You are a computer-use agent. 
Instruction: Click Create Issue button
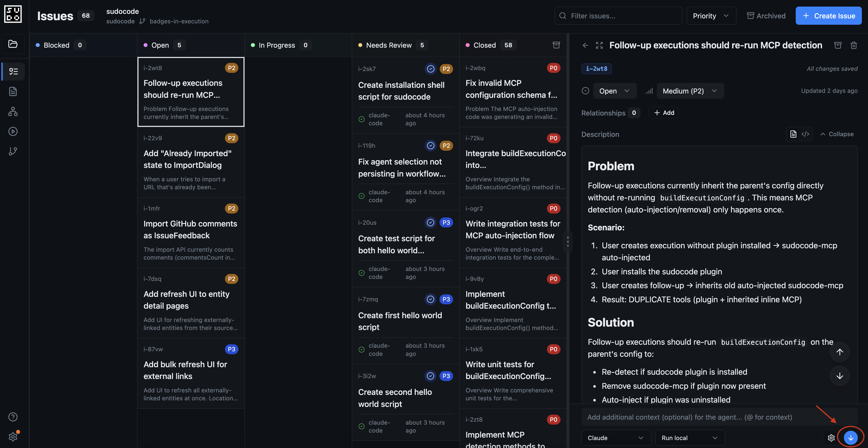828,16
